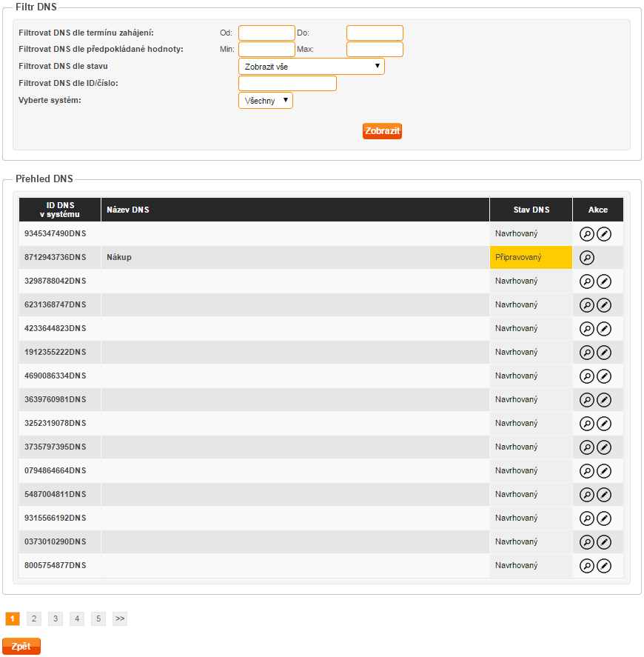The height and width of the screenshot is (657, 644).
Task: Go to page 4
Action: [77, 618]
